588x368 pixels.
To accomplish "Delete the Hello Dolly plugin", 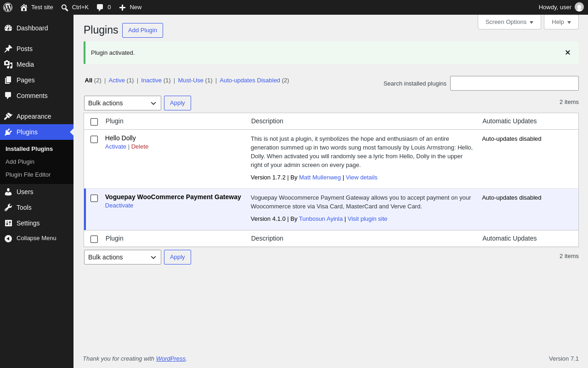I will [140, 147].
